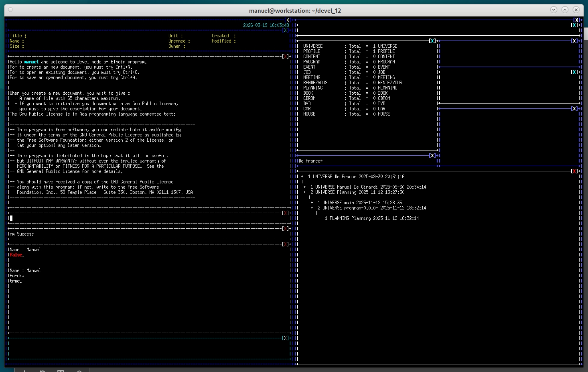Expand the 'UNIVERSE De France' tree node
This screenshot has height=372, width=588.
(x=302, y=177)
